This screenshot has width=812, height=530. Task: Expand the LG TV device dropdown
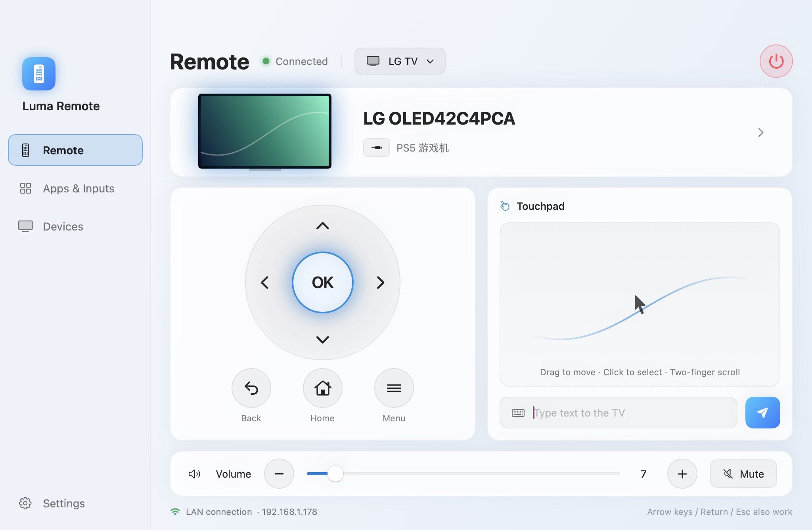400,61
